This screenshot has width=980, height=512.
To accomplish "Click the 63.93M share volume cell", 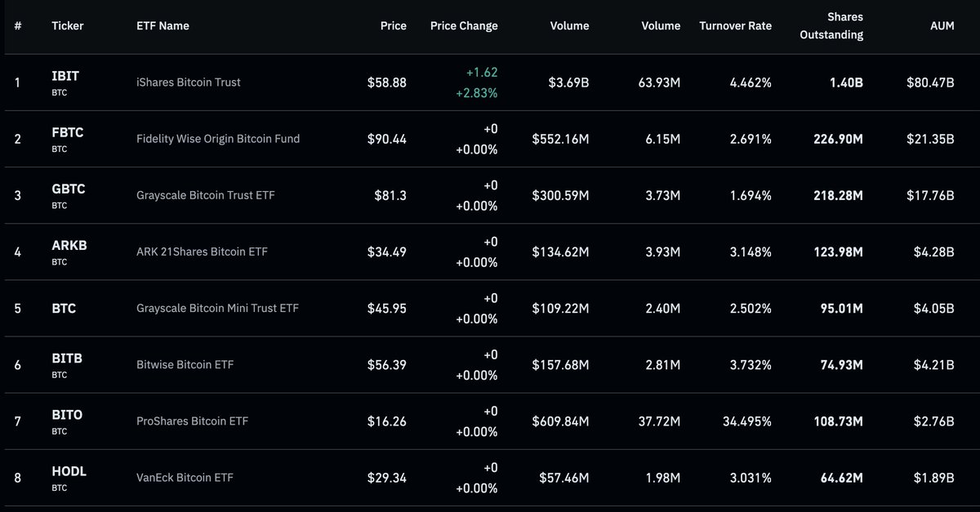I will coord(661,82).
